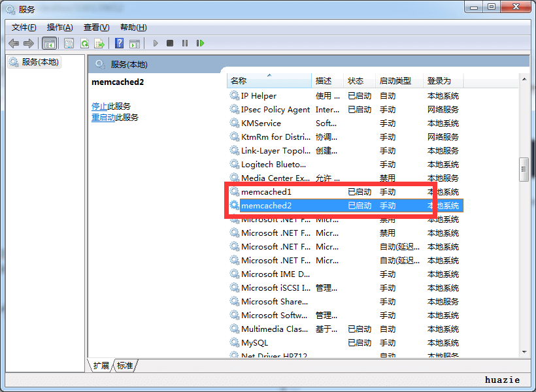Click the gear icon beside IP Helper

(234, 95)
